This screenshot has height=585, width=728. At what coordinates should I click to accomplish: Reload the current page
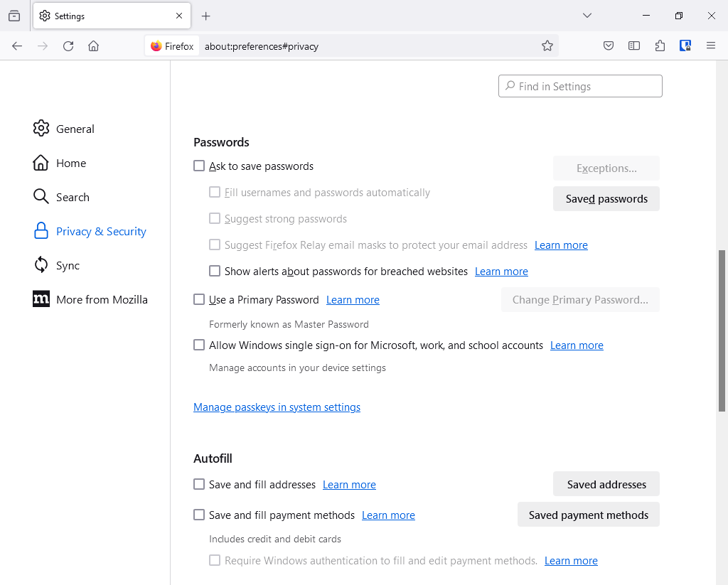point(68,46)
